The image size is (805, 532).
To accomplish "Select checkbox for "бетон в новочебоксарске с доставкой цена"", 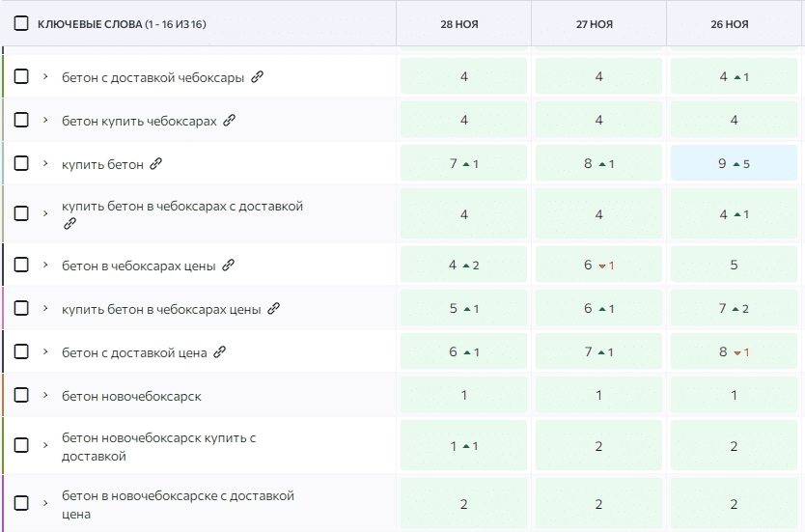I will click(x=21, y=503).
